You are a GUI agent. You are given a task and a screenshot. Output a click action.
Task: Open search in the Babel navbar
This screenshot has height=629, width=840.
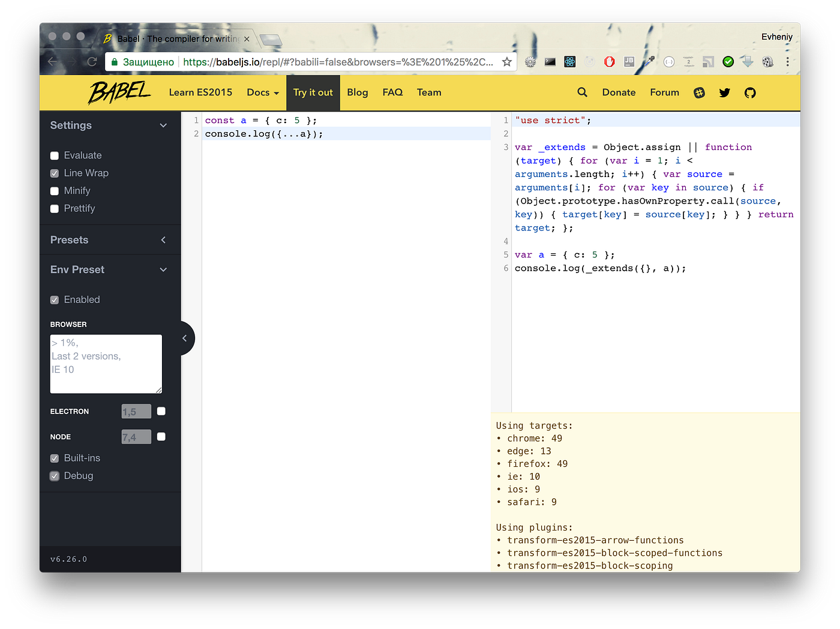tap(581, 92)
